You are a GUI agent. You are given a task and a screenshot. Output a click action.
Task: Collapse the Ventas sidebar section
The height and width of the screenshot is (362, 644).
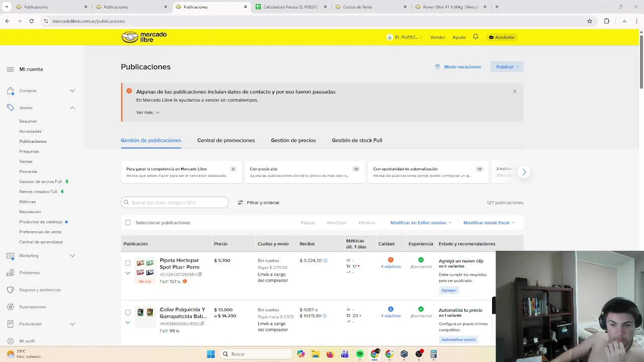72,108
